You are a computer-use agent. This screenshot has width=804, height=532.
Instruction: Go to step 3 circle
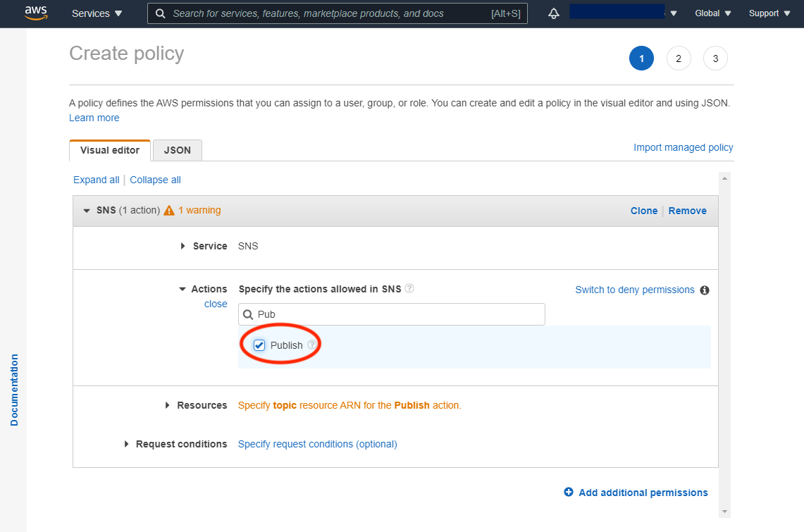(715, 58)
